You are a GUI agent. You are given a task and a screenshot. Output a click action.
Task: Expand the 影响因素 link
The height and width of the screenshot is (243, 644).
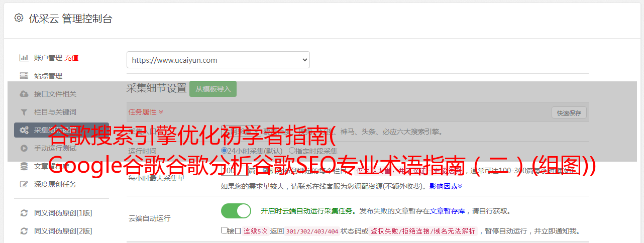click(446, 186)
